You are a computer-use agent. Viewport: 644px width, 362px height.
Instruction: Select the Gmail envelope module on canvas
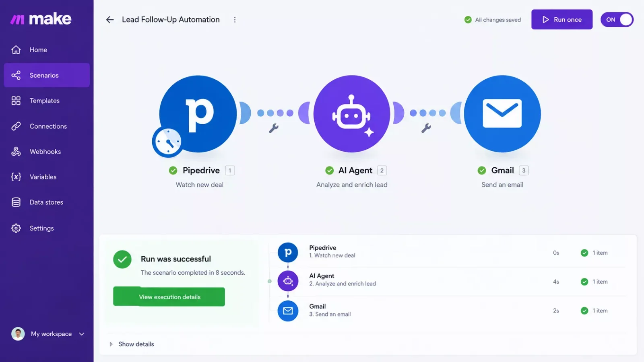[502, 114]
